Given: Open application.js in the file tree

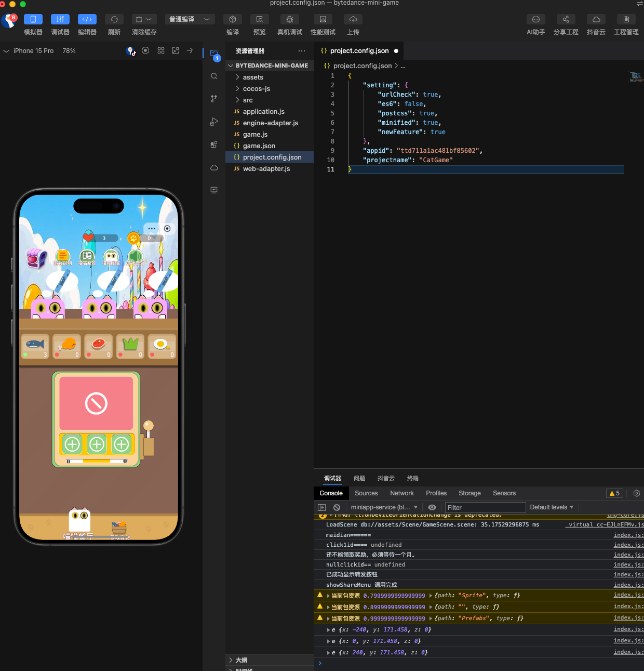Looking at the screenshot, I should pyautogui.click(x=270, y=111).
